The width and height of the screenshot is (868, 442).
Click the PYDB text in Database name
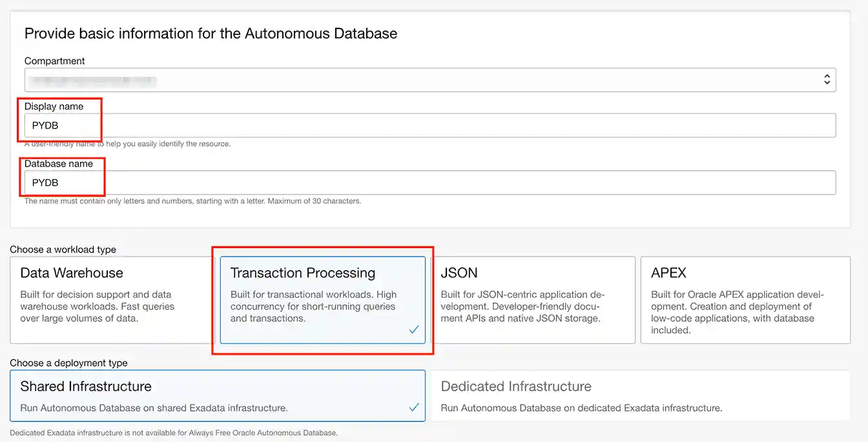[43, 182]
